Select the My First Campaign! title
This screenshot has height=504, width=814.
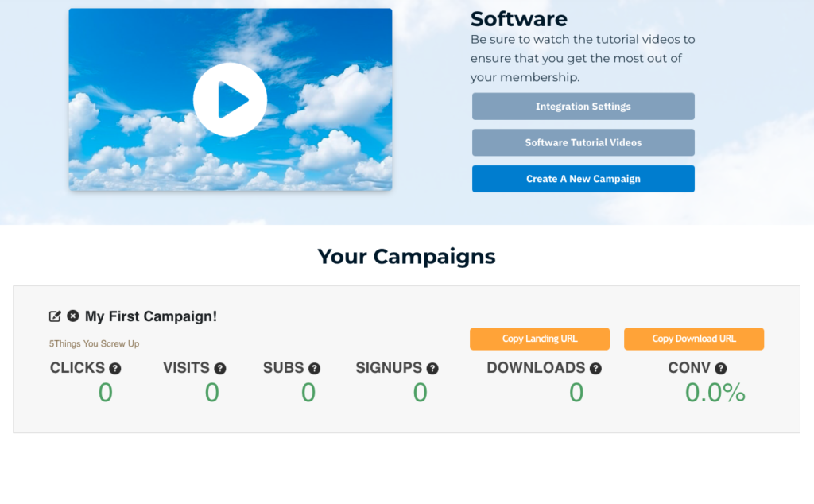click(x=151, y=316)
